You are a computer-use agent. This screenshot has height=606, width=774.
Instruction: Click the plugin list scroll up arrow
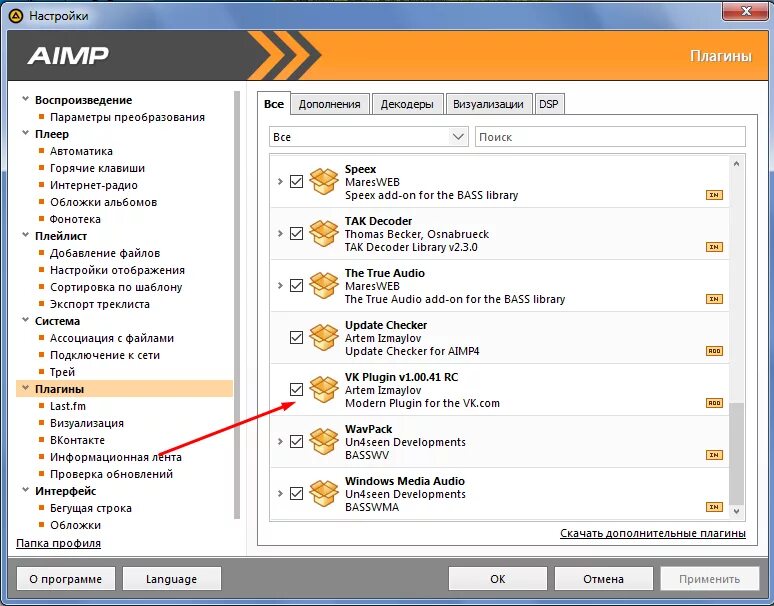pos(736,163)
